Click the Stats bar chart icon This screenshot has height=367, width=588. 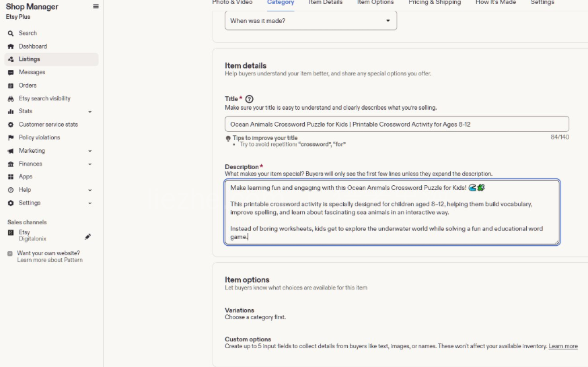click(x=11, y=112)
